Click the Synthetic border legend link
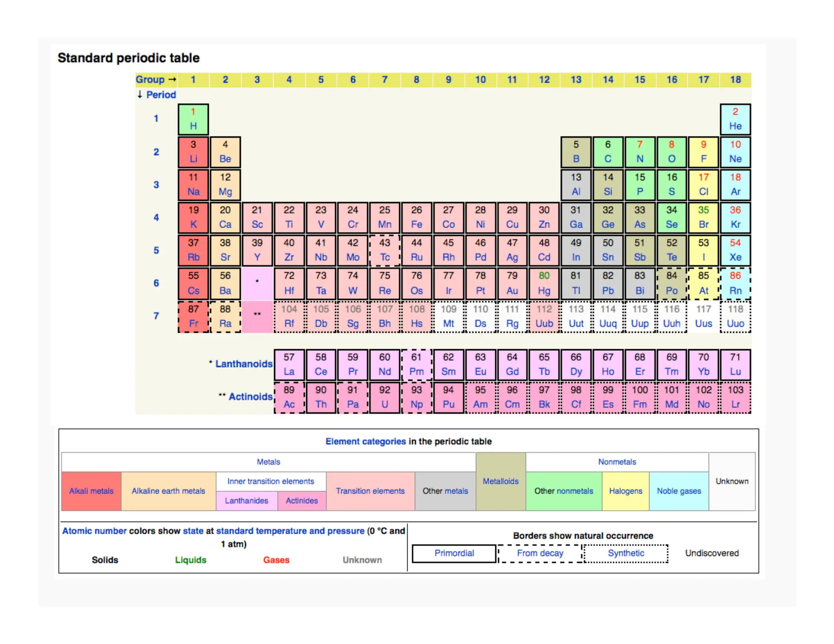Viewport: 834px width, 644px height. (625, 553)
